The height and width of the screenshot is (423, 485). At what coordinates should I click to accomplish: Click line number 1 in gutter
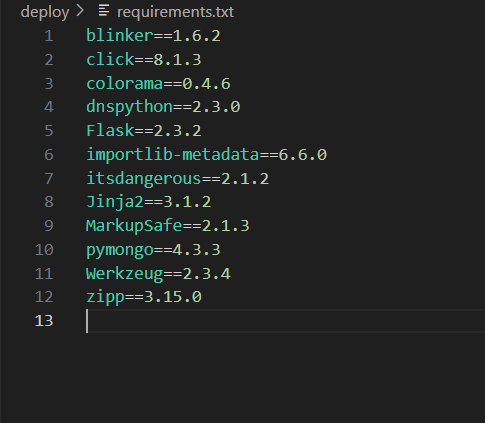coord(49,36)
